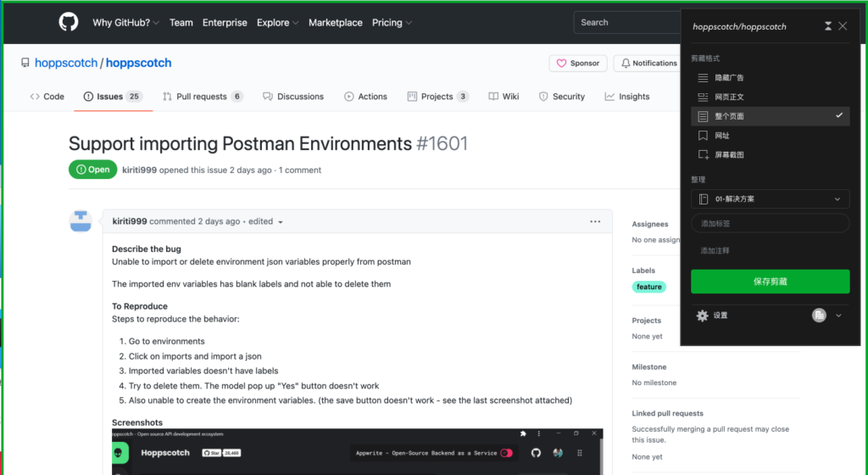
Task: Open the Actions tab
Action: 365,97
